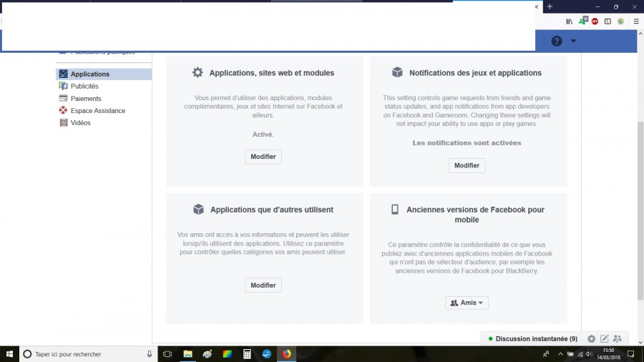Image resolution: width=644 pixels, height=362 pixels.
Task: Show hidden system tray icons chevron
Action: (x=560, y=354)
